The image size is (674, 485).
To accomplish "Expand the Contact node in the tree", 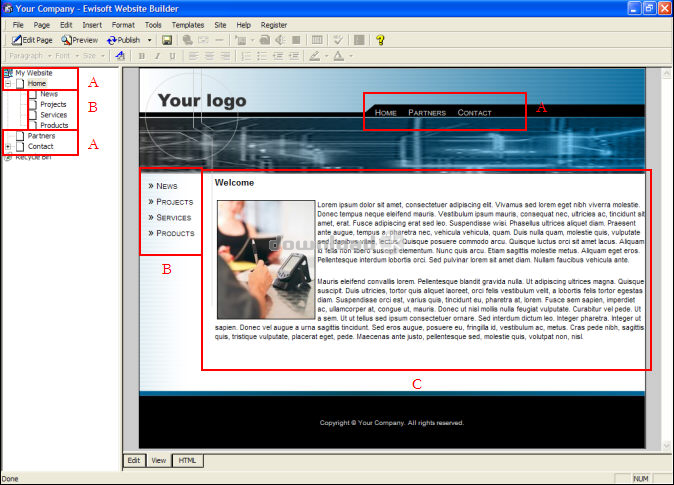I will point(8,147).
